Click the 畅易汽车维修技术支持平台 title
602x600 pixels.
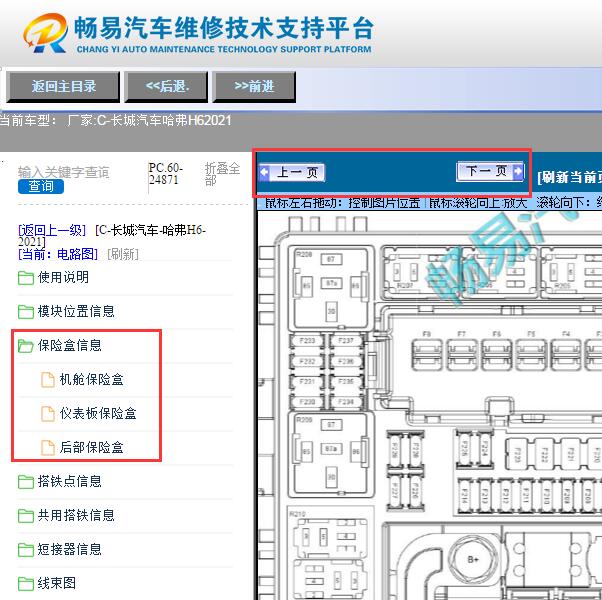click(224, 28)
